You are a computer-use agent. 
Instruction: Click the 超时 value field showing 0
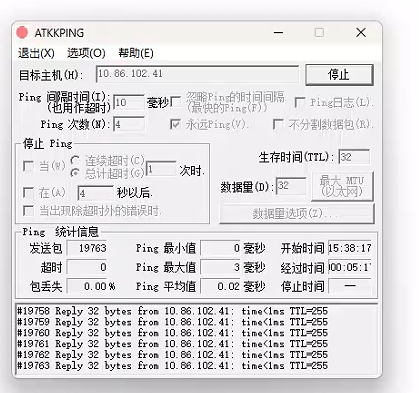point(87,267)
